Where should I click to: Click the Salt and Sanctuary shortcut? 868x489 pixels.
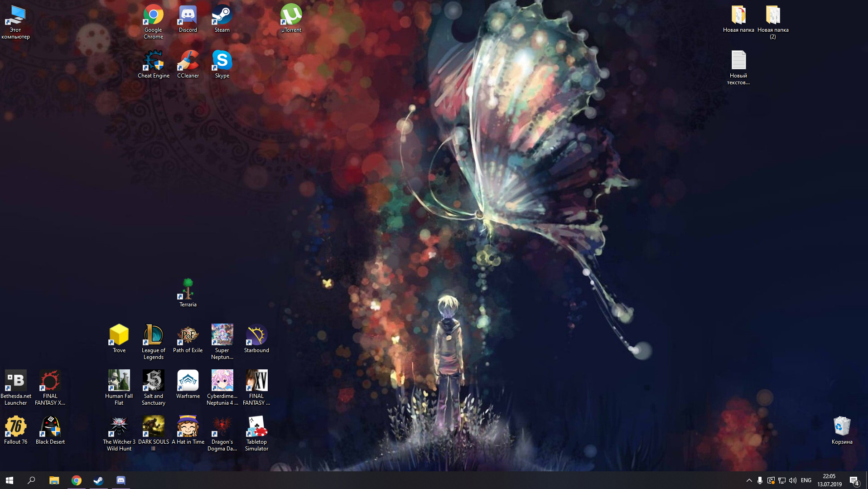pyautogui.click(x=153, y=388)
